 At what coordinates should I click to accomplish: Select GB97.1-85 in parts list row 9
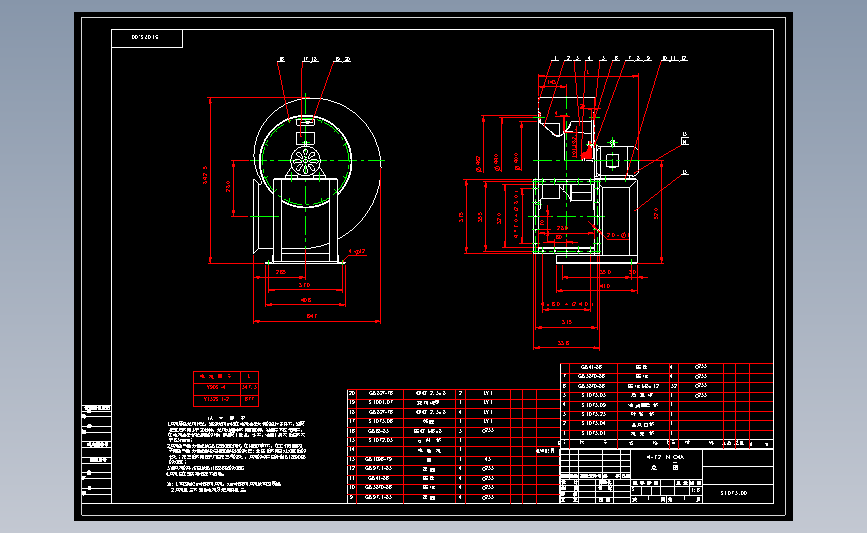click(x=378, y=497)
